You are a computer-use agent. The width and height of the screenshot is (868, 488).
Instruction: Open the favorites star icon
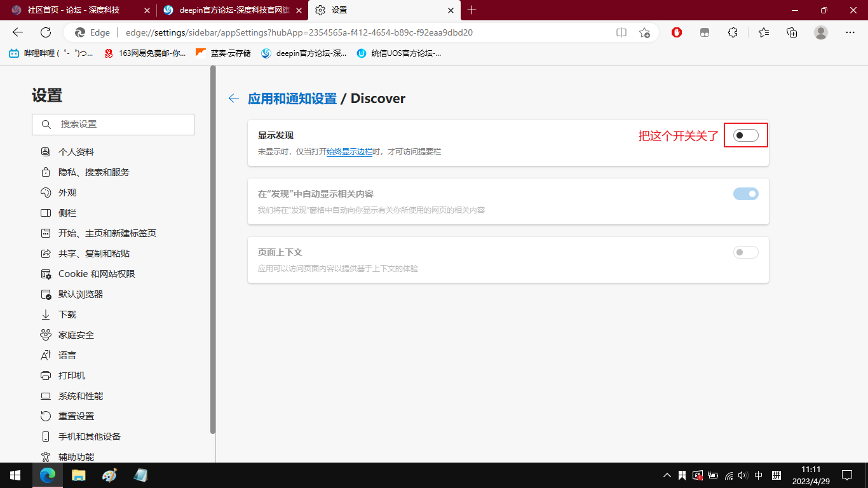(x=763, y=32)
